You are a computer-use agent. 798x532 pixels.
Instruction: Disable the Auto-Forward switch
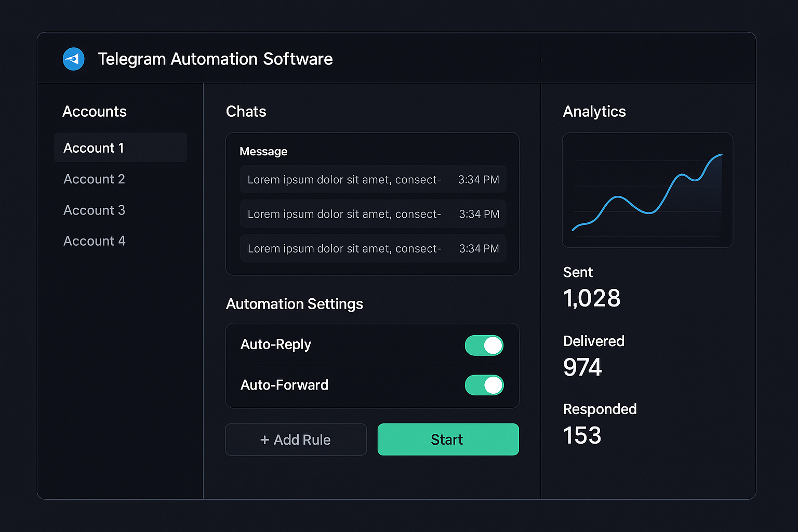pyautogui.click(x=484, y=385)
